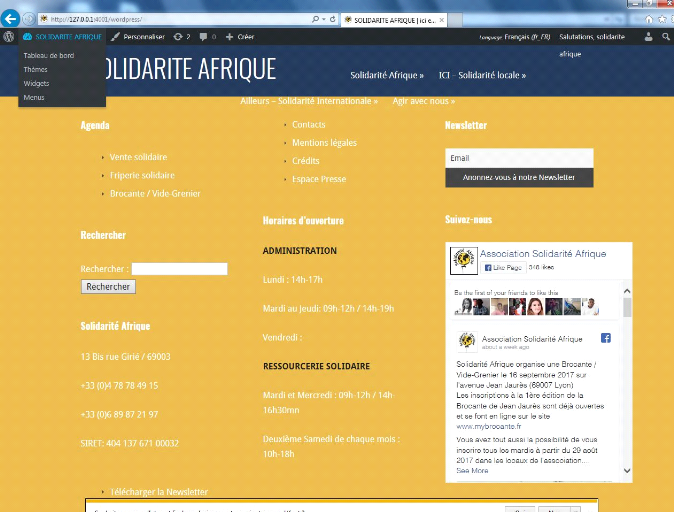The height and width of the screenshot is (512, 674).
Task: Open the comments bubble icon in admin bar
Action: [x=206, y=37]
